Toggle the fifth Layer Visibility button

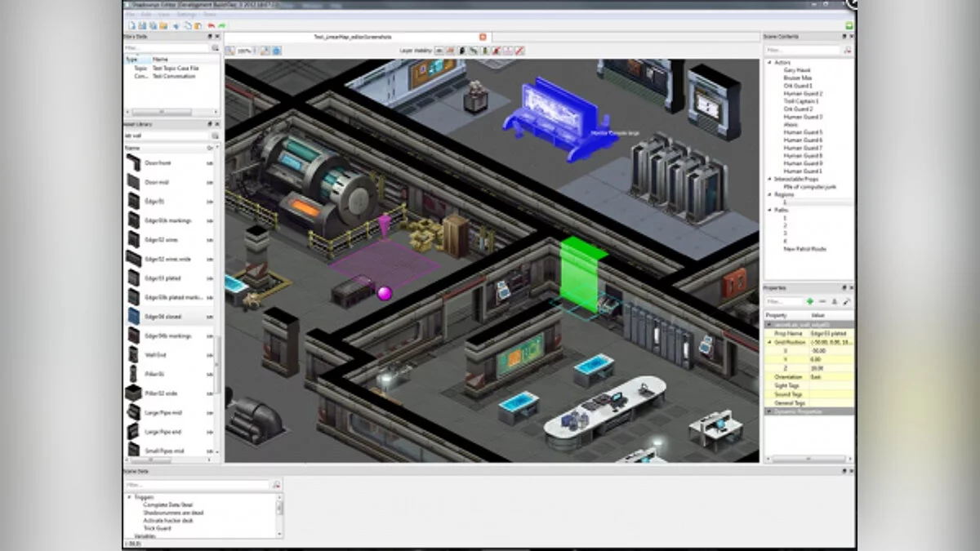pos(484,51)
